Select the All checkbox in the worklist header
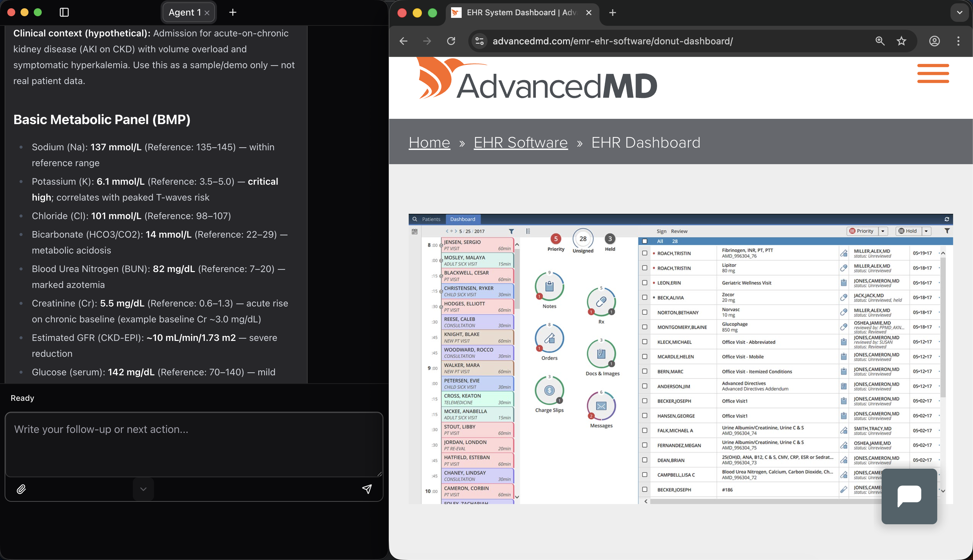This screenshot has height=560, width=973. click(645, 241)
